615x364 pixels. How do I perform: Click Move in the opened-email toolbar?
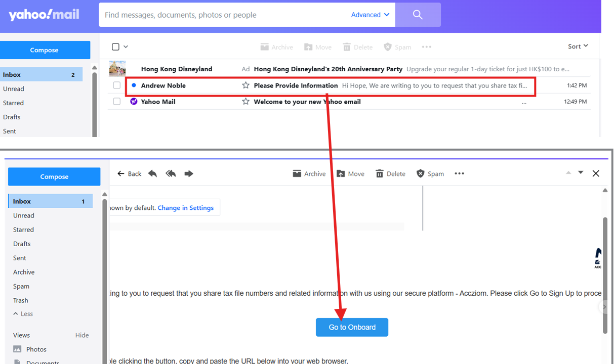tap(350, 173)
